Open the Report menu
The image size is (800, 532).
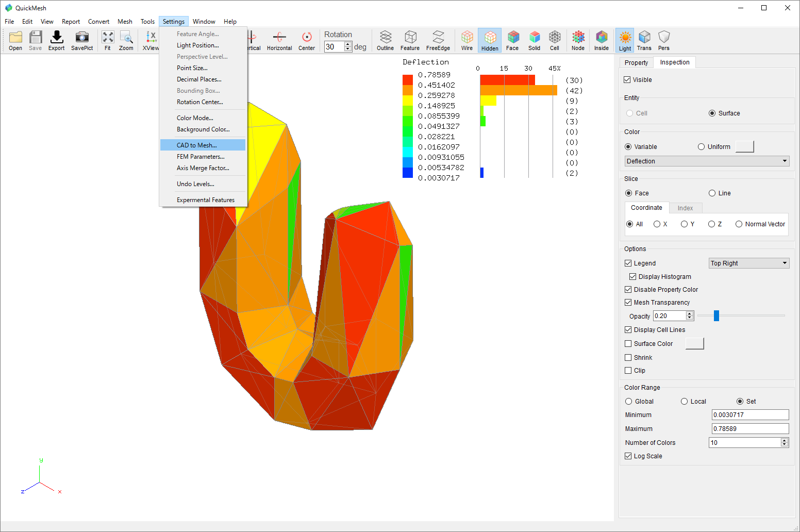(x=71, y=22)
